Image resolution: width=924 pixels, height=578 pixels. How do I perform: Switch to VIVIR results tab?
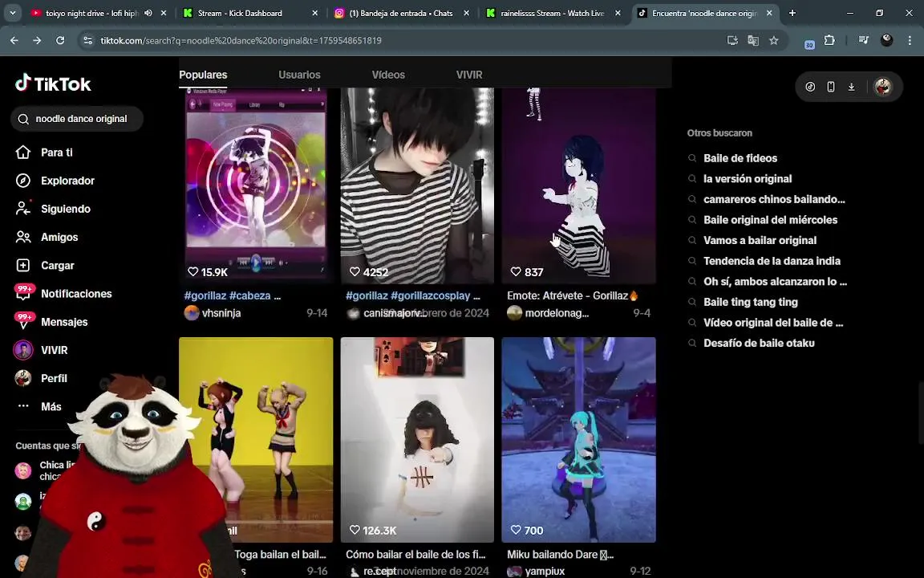point(469,75)
